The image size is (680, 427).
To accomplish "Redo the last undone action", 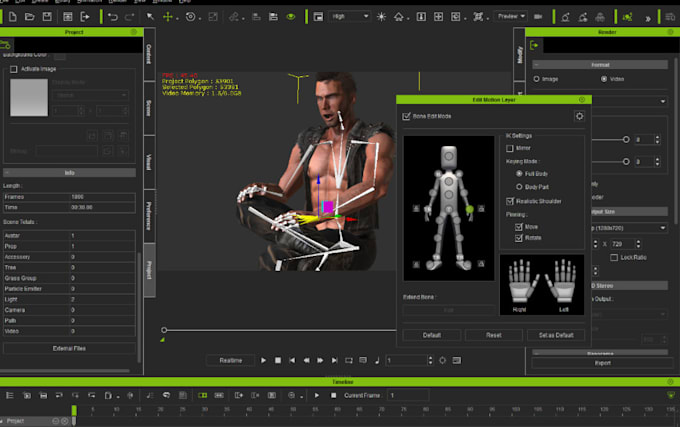I will (129, 17).
